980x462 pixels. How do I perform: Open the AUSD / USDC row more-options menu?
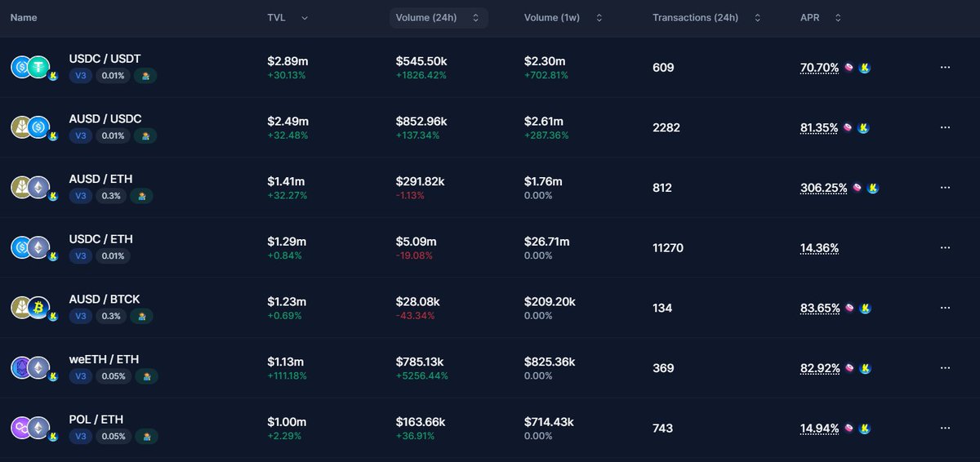click(945, 127)
